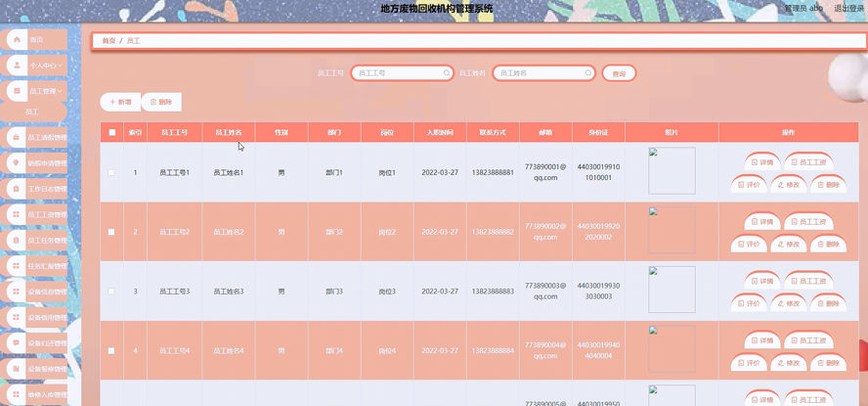Screen dimensions: 868x406
Task: Click the briefcase icon for 员工请假管理
Action: point(17,137)
